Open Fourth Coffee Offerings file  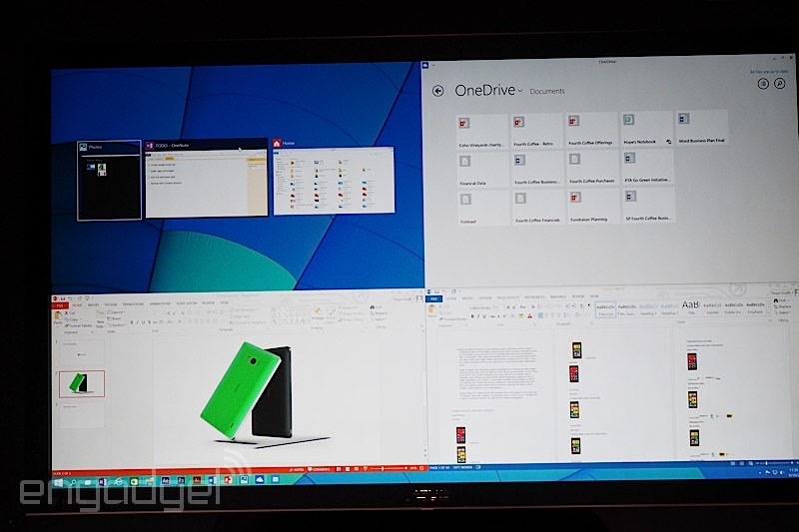coord(591,130)
